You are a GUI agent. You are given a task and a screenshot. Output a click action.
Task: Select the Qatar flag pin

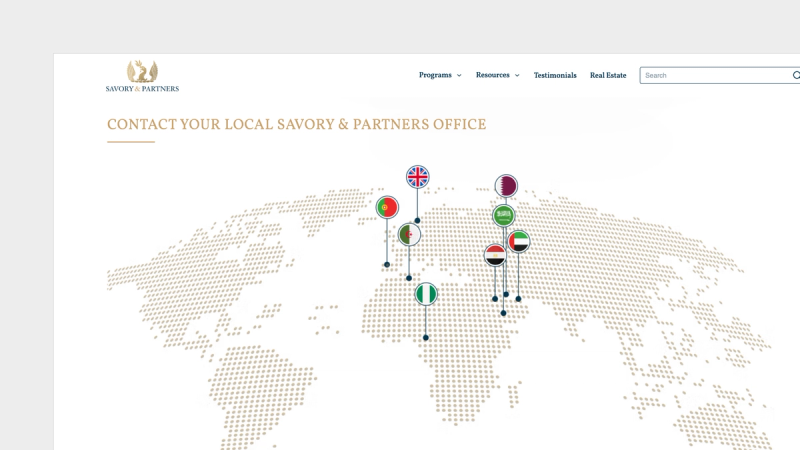pyautogui.click(x=506, y=186)
